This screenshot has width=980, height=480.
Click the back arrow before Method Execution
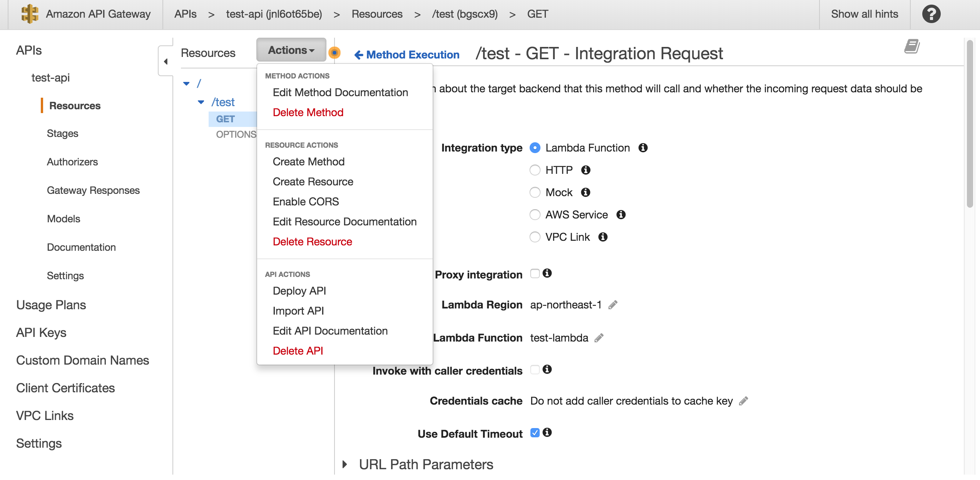pyautogui.click(x=358, y=54)
